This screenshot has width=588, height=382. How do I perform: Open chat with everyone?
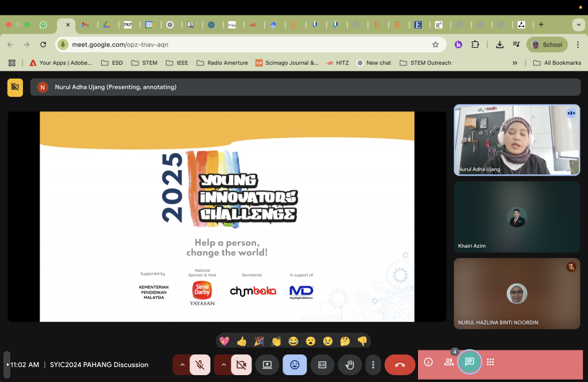click(x=470, y=362)
